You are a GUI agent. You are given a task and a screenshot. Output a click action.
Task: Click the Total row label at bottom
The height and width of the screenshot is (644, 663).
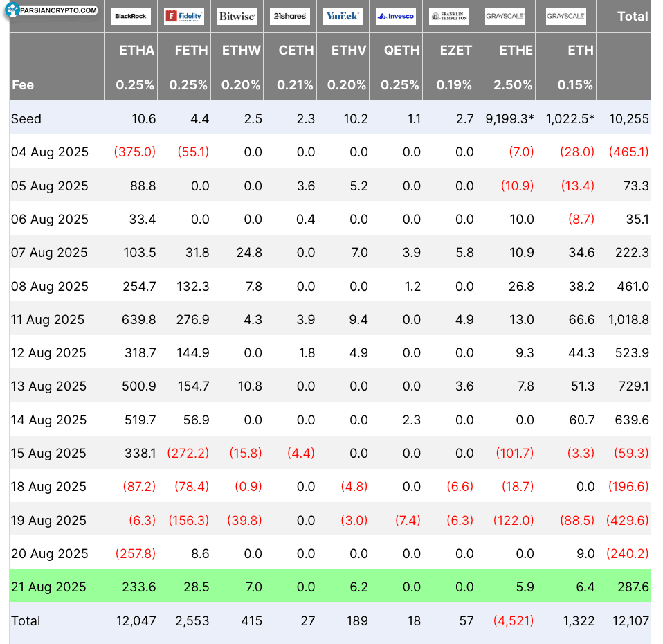pyautogui.click(x=26, y=621)
